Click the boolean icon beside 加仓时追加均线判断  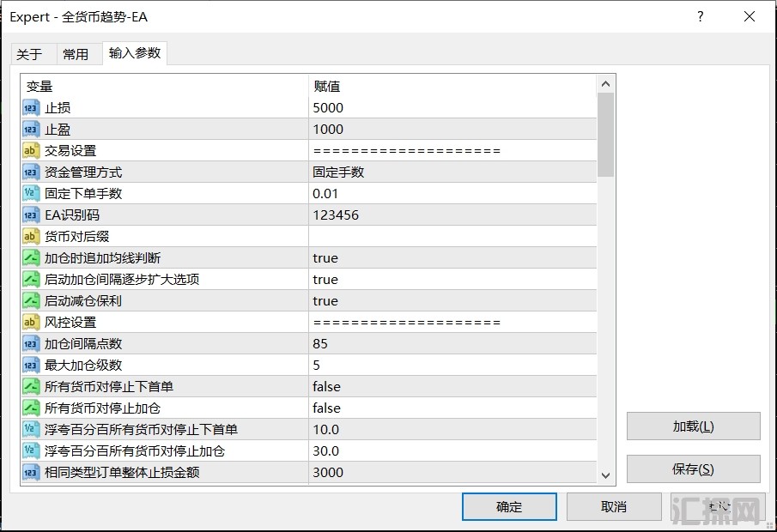31,258
